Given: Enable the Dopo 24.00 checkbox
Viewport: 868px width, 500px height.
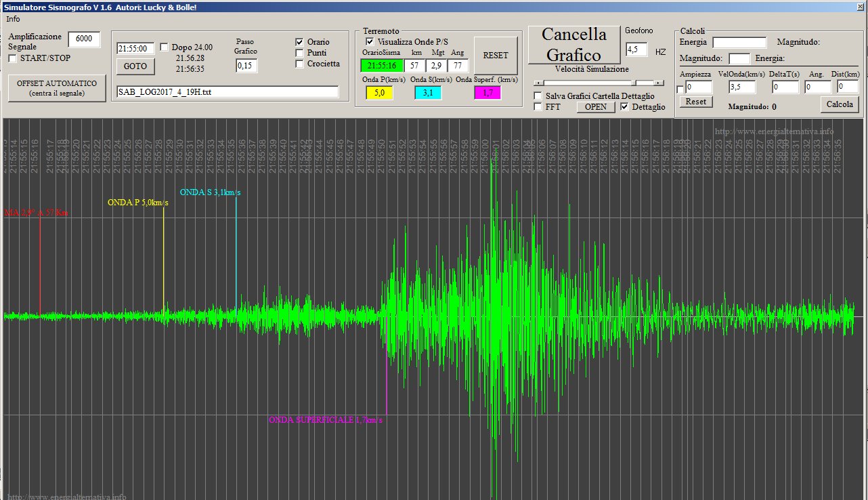Looking at the screenshot, I should click(x=165, y=47).
